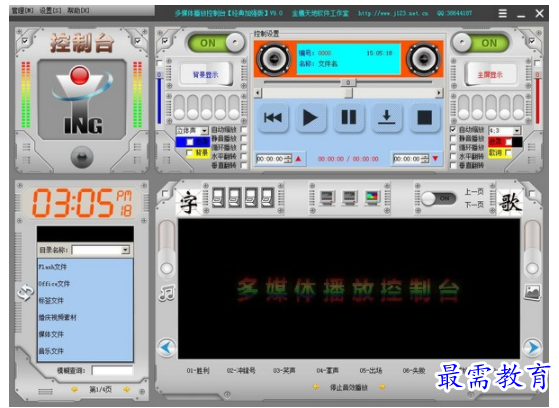Check left panel 自动缩放 checkbox
This screenshot has width=559, height=408.
pos(244,129)
